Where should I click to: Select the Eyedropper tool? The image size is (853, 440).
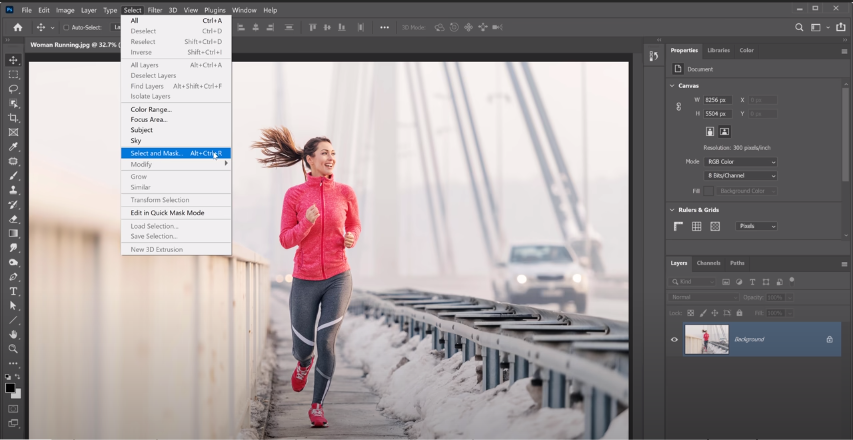pyautogui.click(x=14, y=147)
